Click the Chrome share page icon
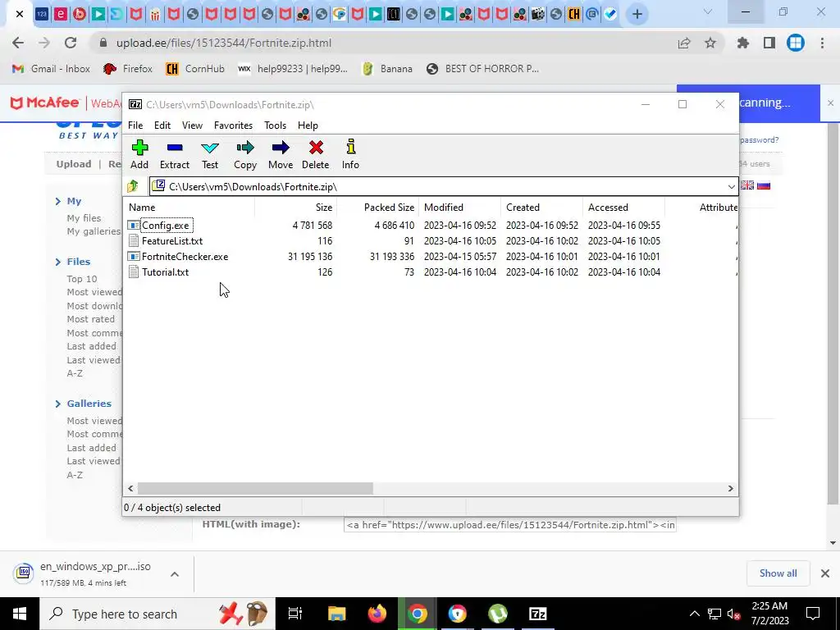Screen dimensions: 840x630 pyautogui.click(x=684, y=43)
